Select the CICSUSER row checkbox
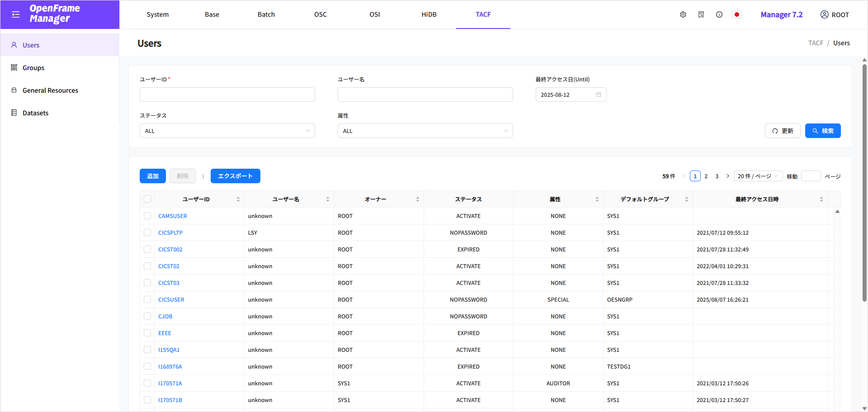Viewport: 868px width, 412px height. pyautogui.click(x=147, y=299)
